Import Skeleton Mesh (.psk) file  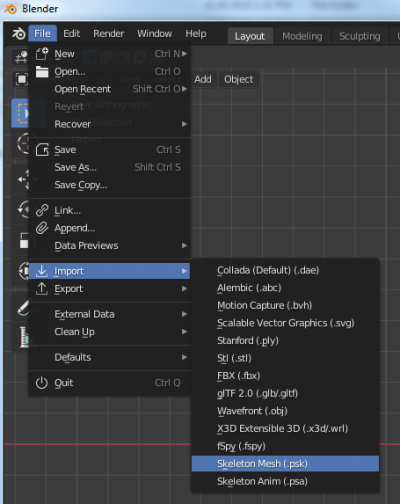point(285,464)
